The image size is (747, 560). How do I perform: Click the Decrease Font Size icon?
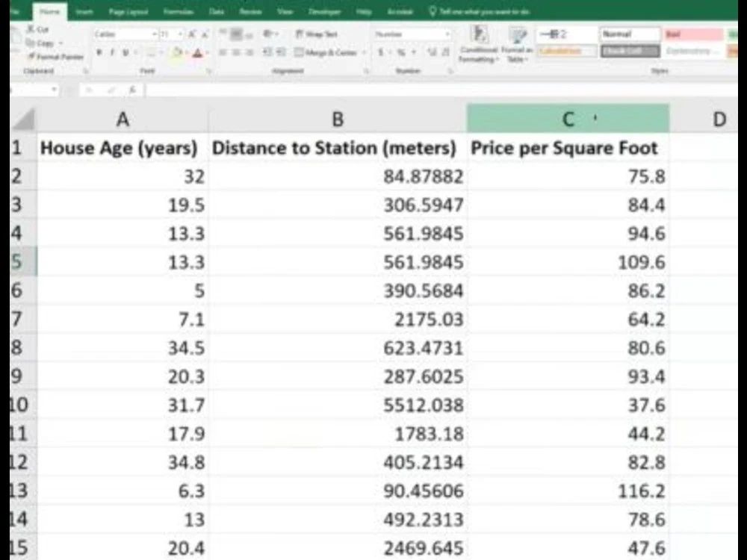(205, 34)
